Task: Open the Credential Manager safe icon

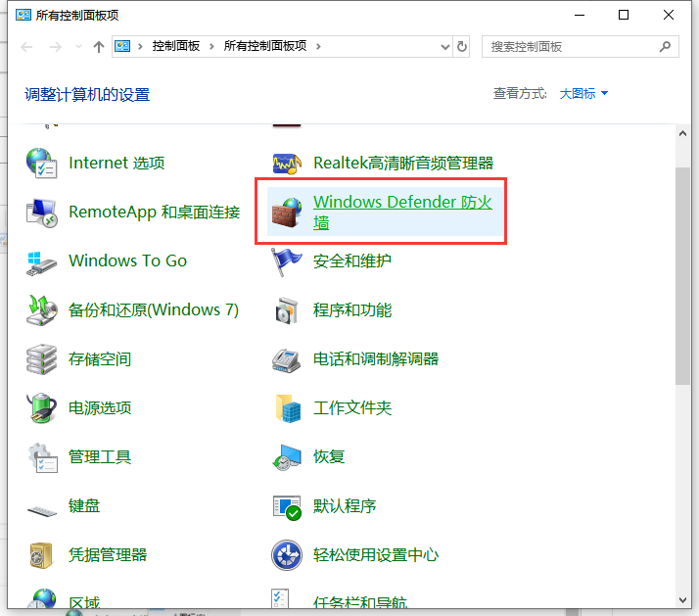Action: click(41, 554)
